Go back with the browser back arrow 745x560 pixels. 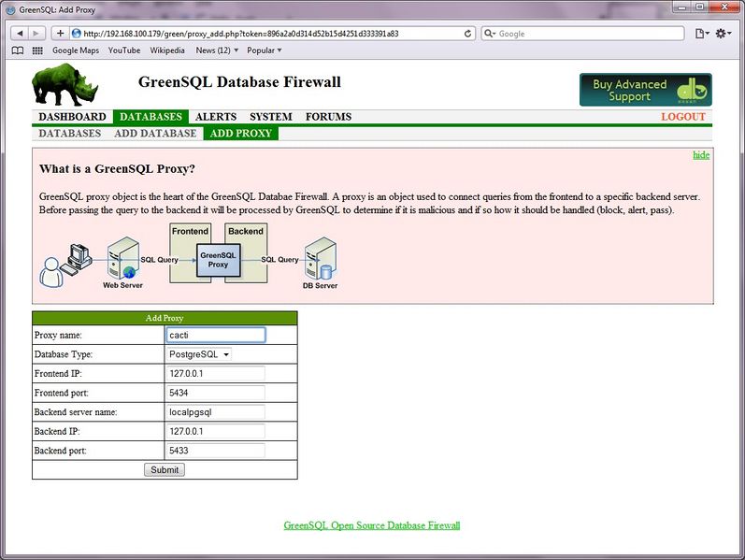point(20,34)
